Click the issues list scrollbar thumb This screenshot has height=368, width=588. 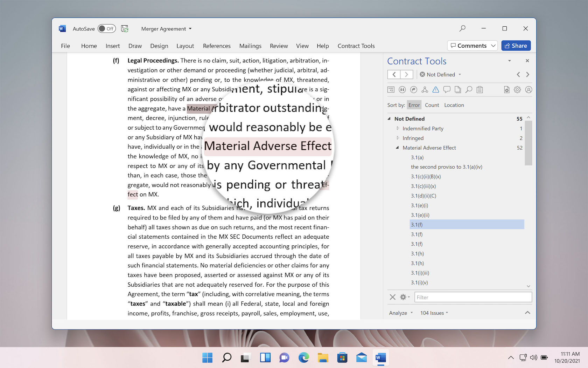pyautogui.click(x=528, y=143)
